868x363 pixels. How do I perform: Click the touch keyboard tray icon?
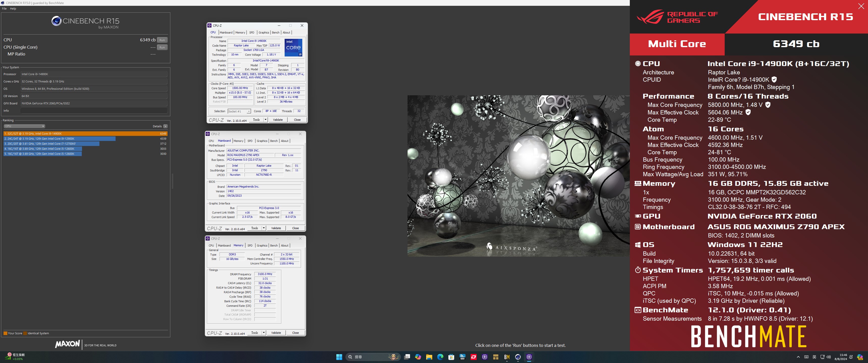point(806,357)
